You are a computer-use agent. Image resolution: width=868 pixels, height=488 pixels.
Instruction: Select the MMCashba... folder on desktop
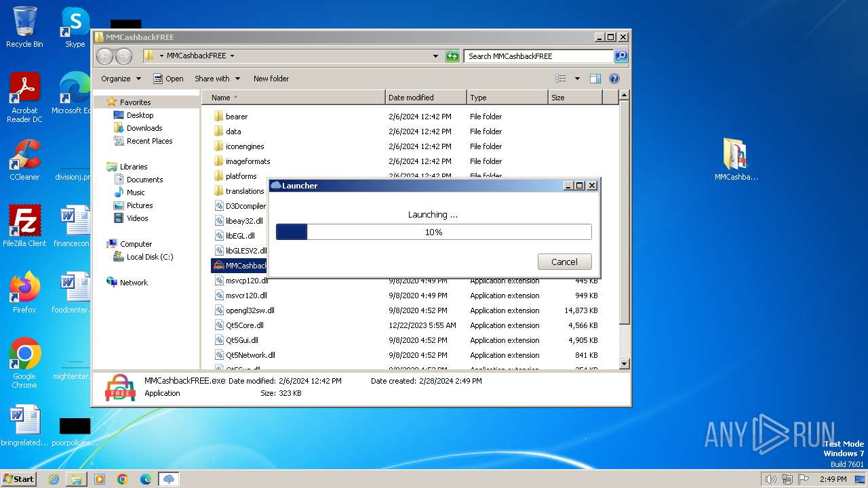pyautogui.click(x=736, y=159)
